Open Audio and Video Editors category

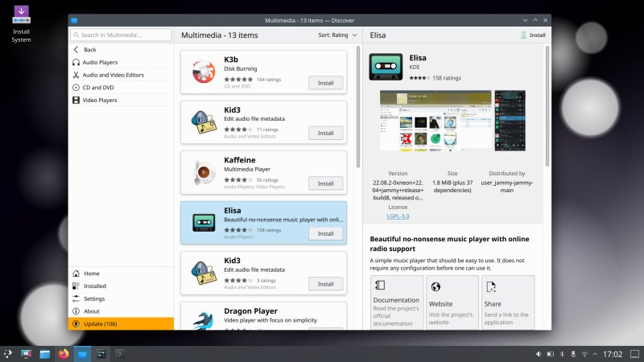tap(121, 75)
